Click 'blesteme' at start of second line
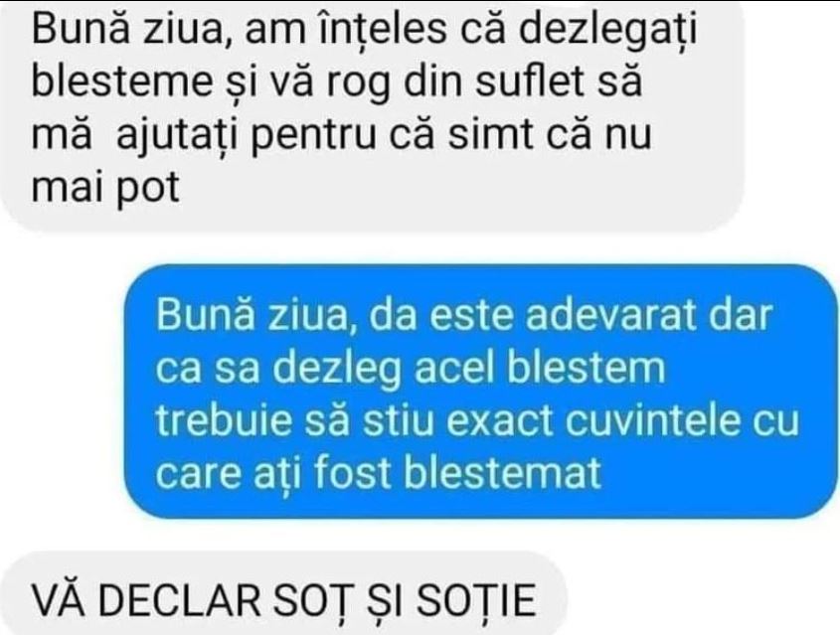840x635 pixels. tap(122, 81)
